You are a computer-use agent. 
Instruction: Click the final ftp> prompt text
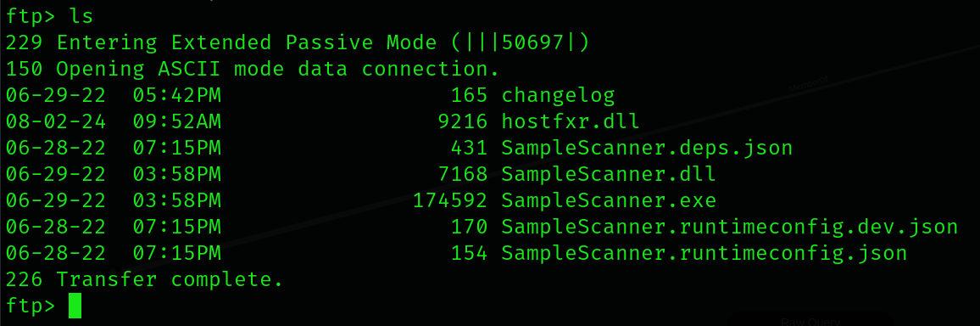click(31, 306)
